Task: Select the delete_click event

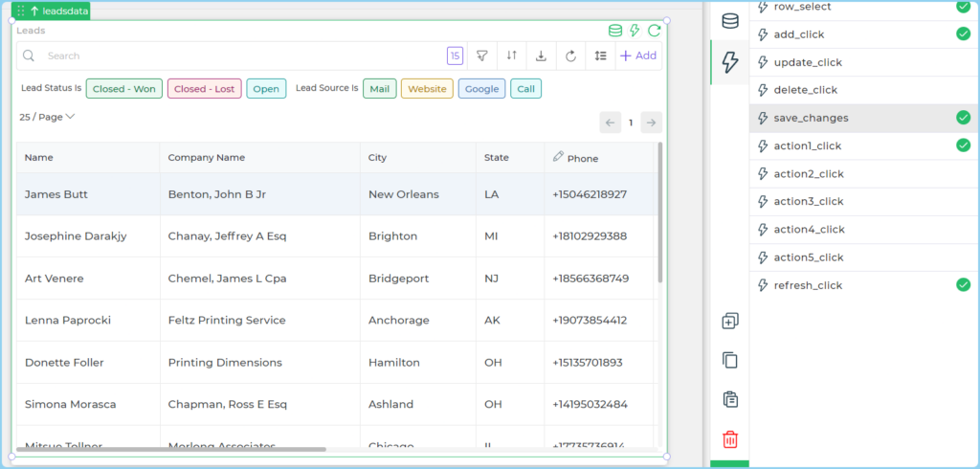Action: [805, 90]
